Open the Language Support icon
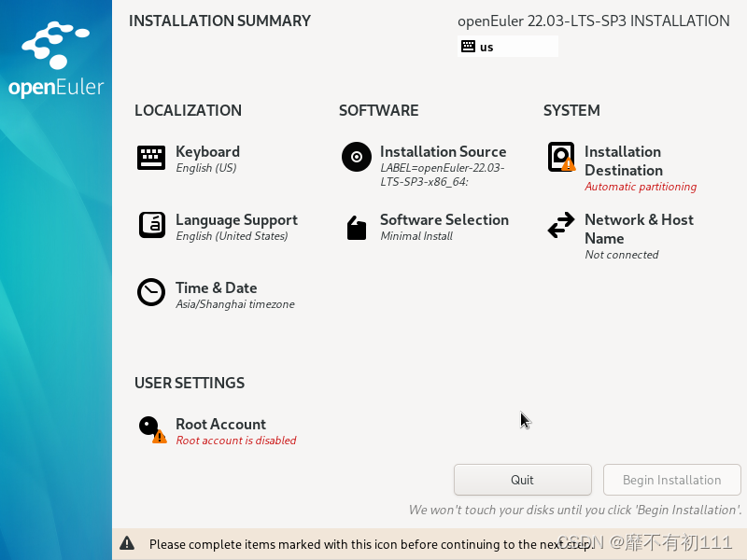Viewport: 747px width, 560px height. [x=152, y=225]
